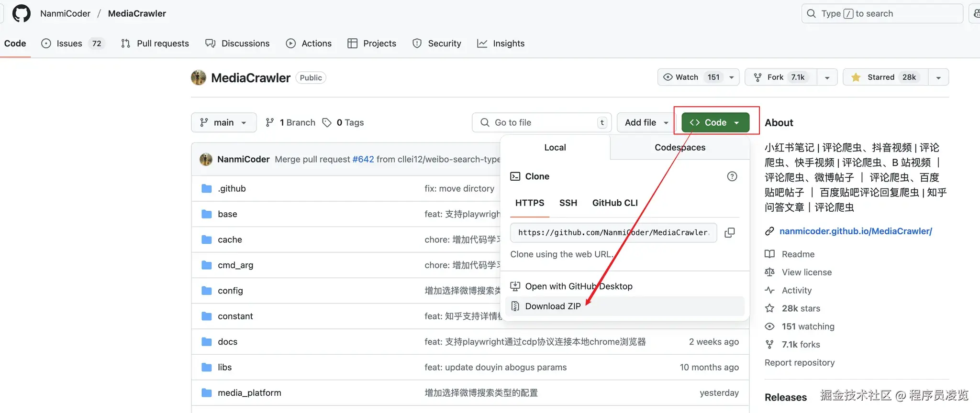Switch to the Local tab
Viewport: 980px width, 413px height.
tap(555, 147)
